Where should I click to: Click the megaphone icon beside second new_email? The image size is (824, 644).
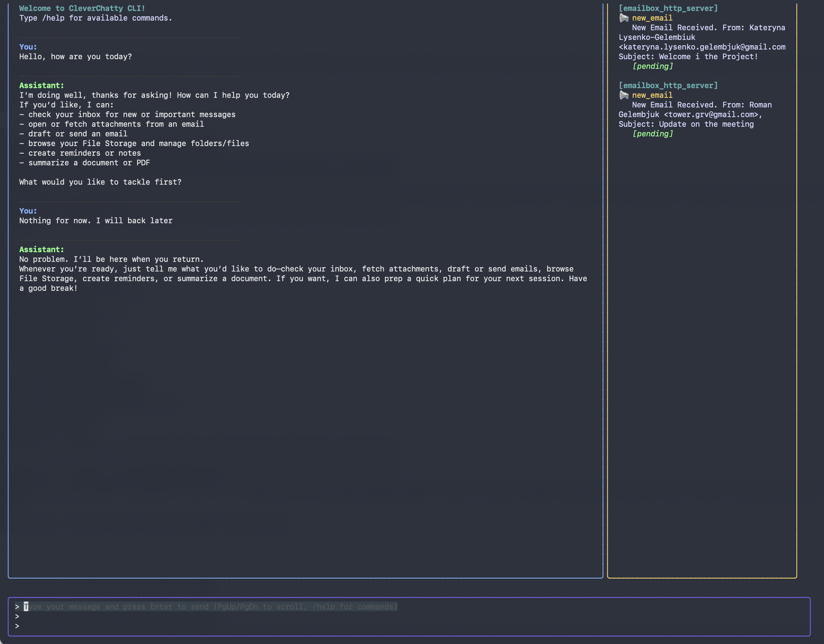coord(624,95)
